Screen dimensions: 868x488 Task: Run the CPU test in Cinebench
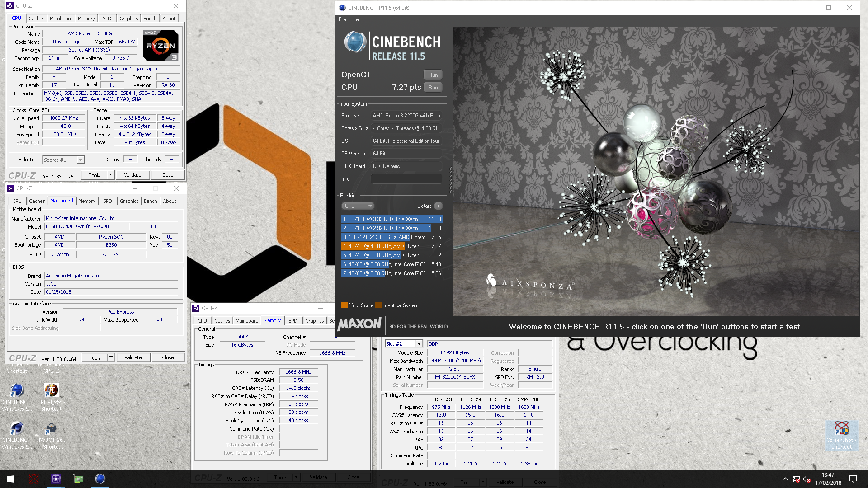tap(433, 88)
